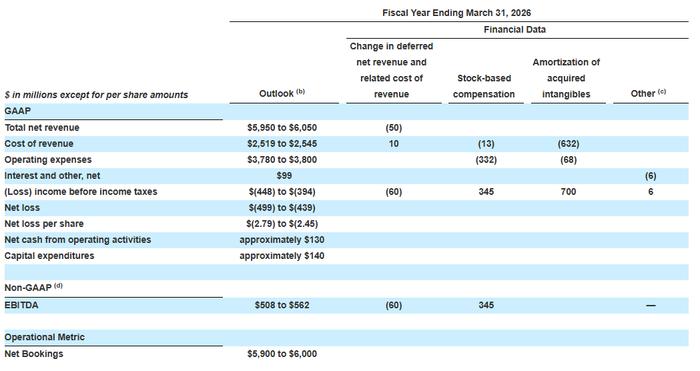Select the Capital expenditures approximately $140 cell

[282, 256]
